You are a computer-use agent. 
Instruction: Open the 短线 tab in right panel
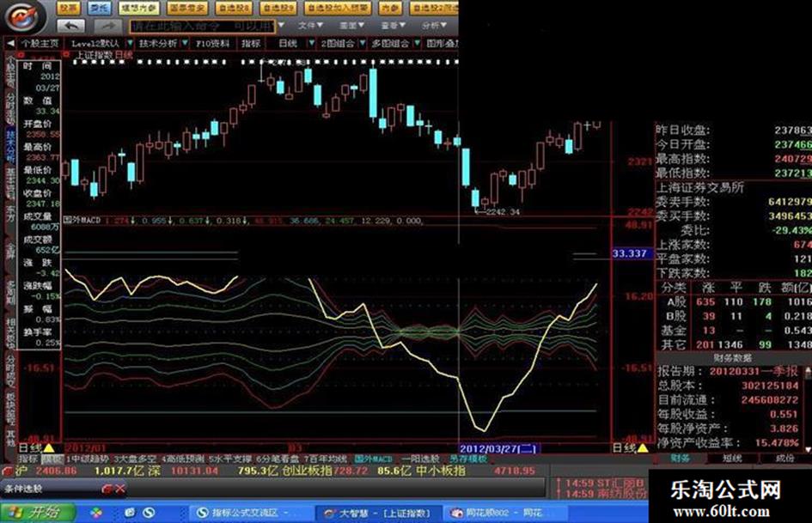pos(732,459)
